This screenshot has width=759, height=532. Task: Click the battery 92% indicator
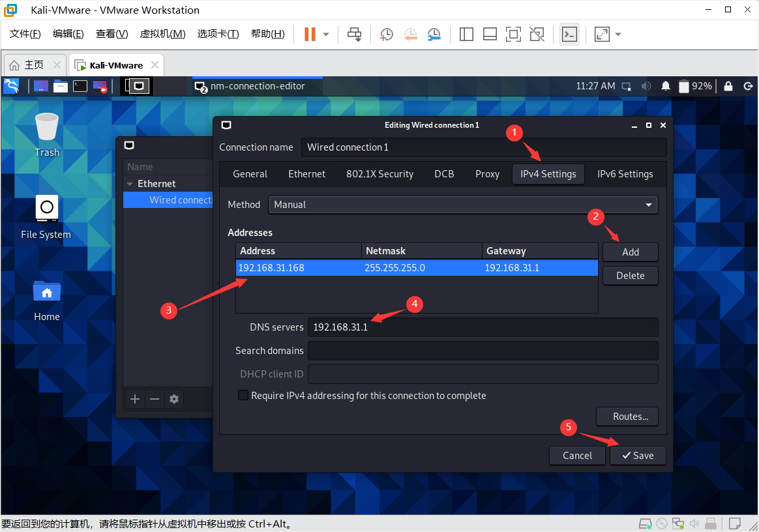[x=695, y=86]
